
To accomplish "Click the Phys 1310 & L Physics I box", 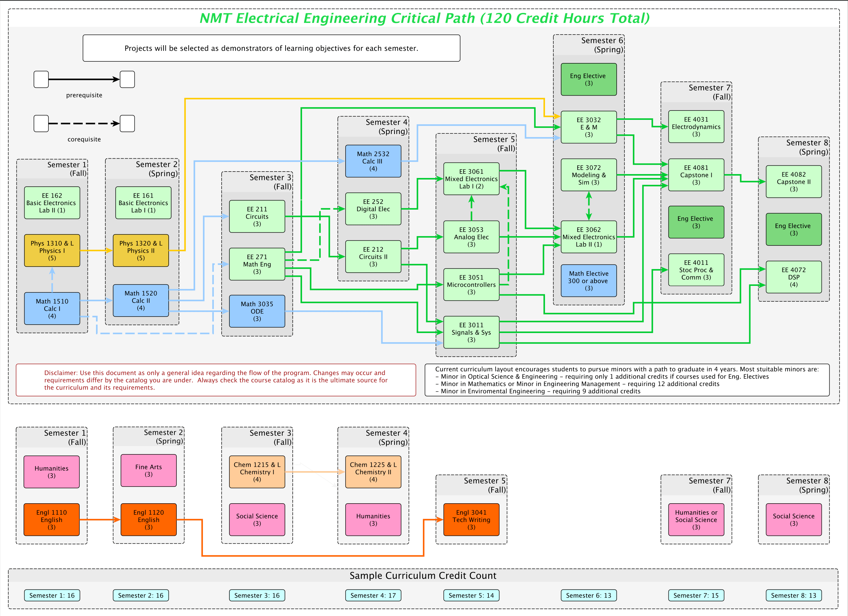I will click(x=52, y=250).
